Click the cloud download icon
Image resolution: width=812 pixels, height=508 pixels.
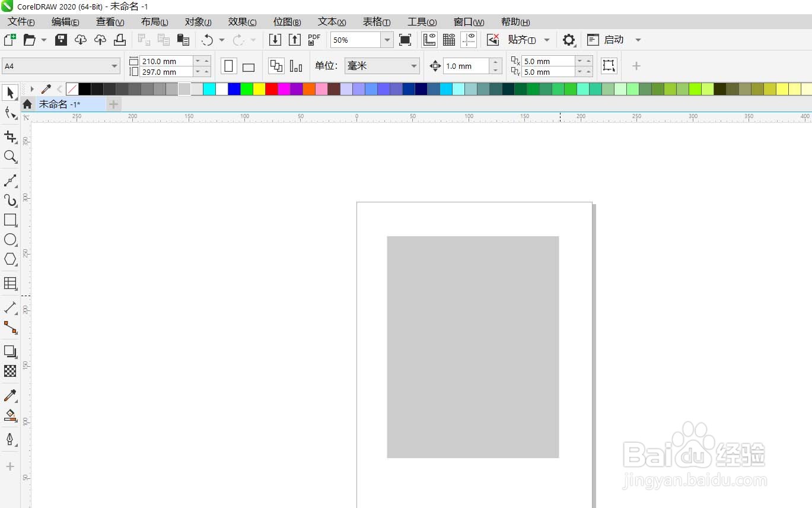point(81,40)
